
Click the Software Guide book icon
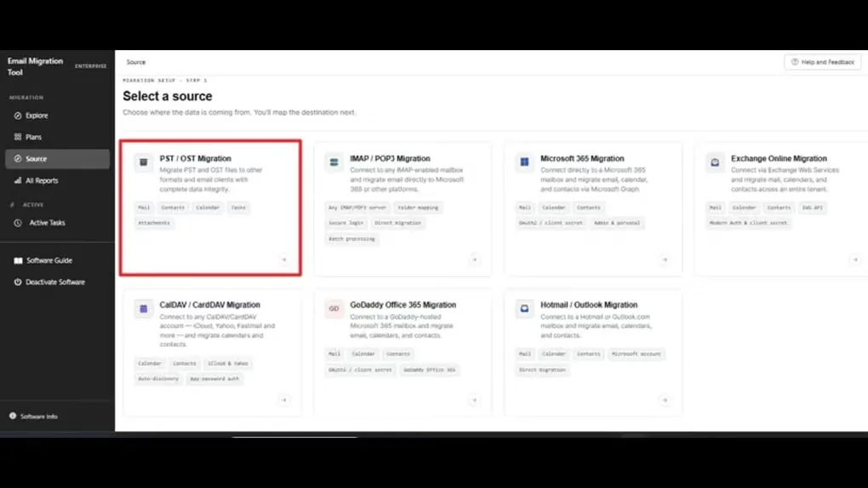pos(18,261)
